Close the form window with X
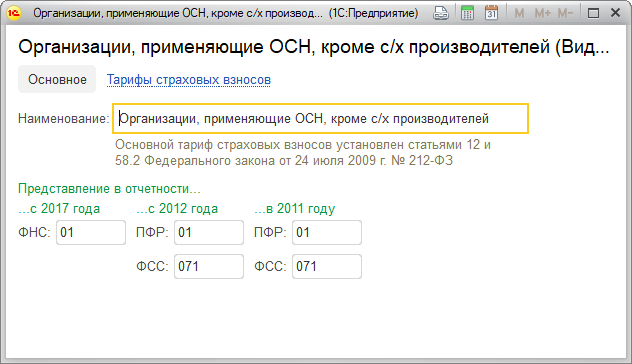 (615, 13)
